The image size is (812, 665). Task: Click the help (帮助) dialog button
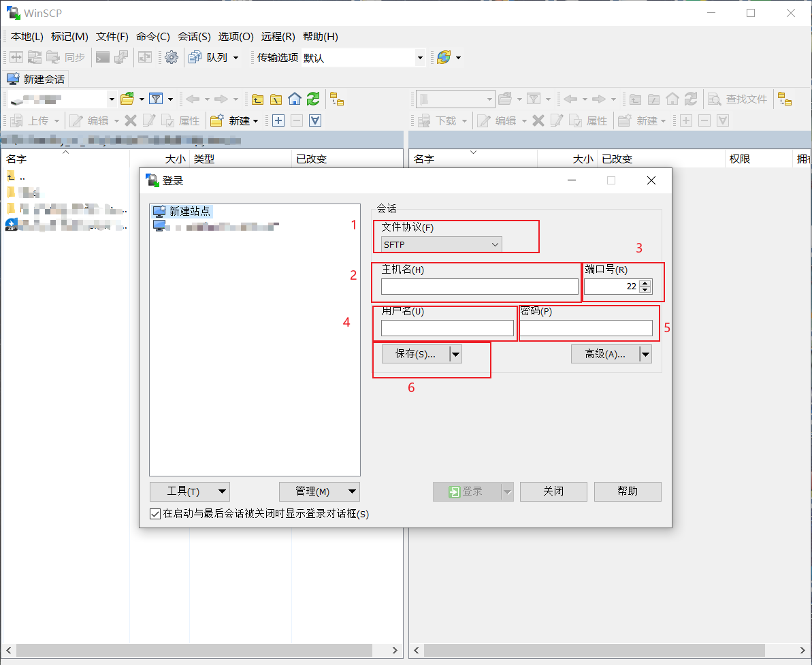click(628, 491)
